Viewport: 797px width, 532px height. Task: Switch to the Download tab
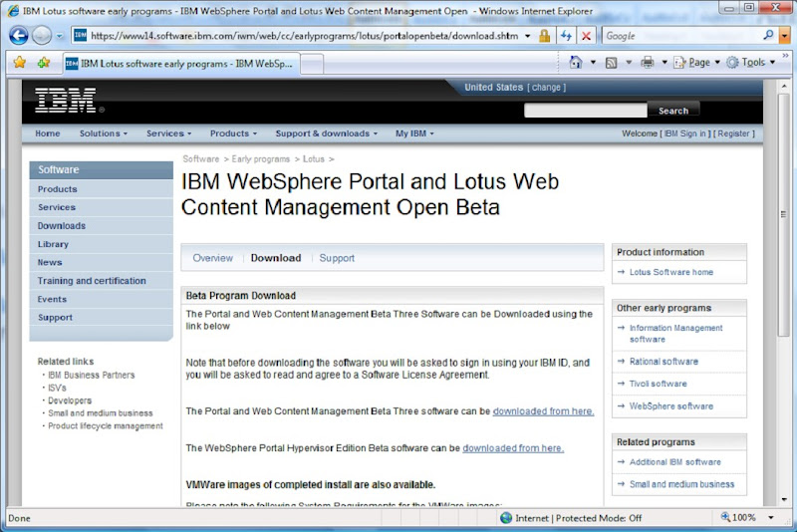(x=276, y=258)
